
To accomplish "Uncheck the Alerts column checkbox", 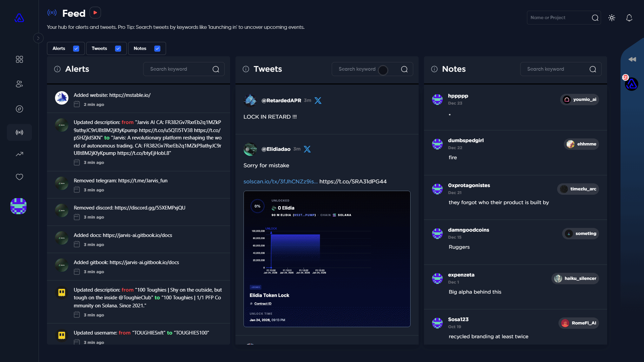I will [x=76, y=49].
